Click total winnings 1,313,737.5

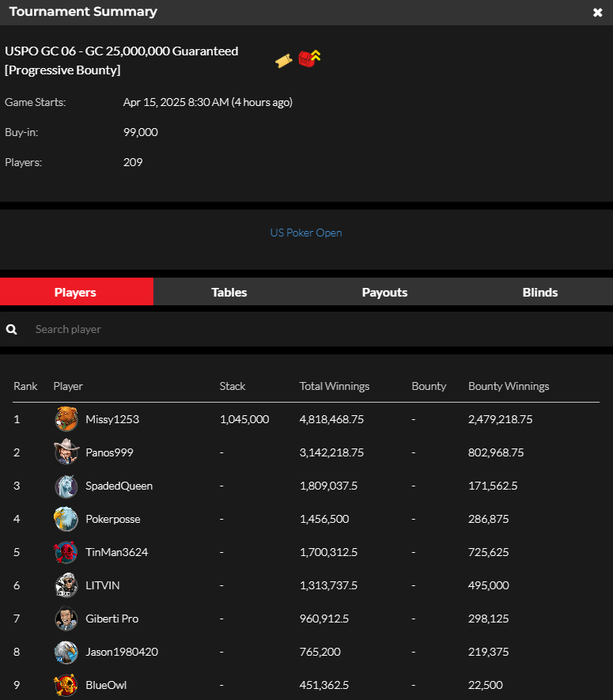tap(328, 585)
